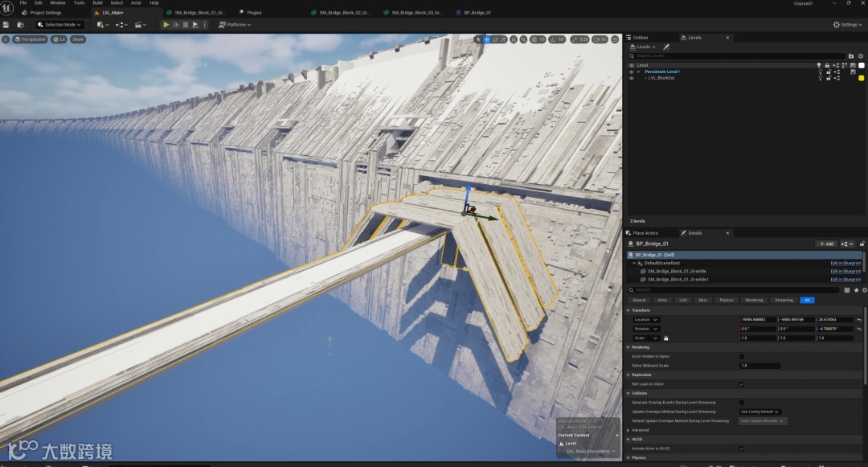Viewport: 868px width, 467px height.
Task: Open the Selection Mode dropdown
Action: (61, 25)
